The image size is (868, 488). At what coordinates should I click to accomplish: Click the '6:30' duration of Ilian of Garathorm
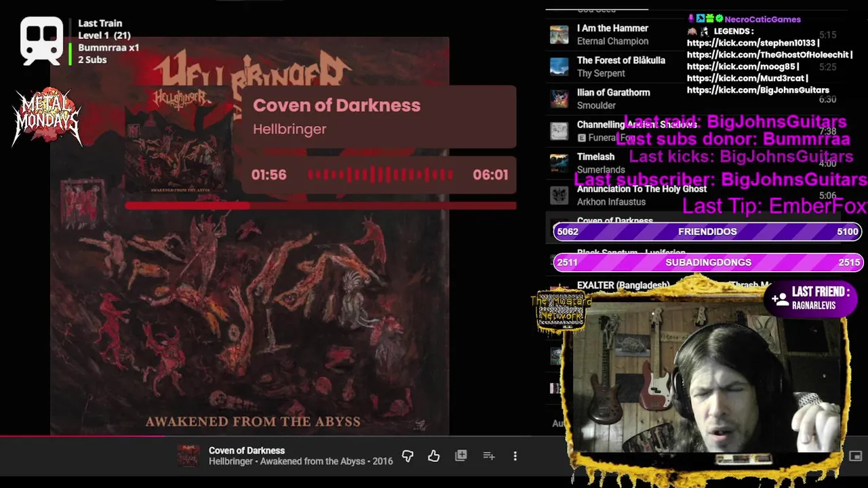click(827, 99)
